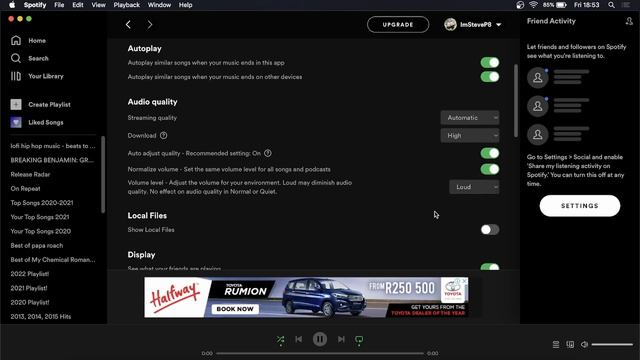Open Search from the sidebar
Viewport: 640px width, 360px height.
click(x=30, y=58)
